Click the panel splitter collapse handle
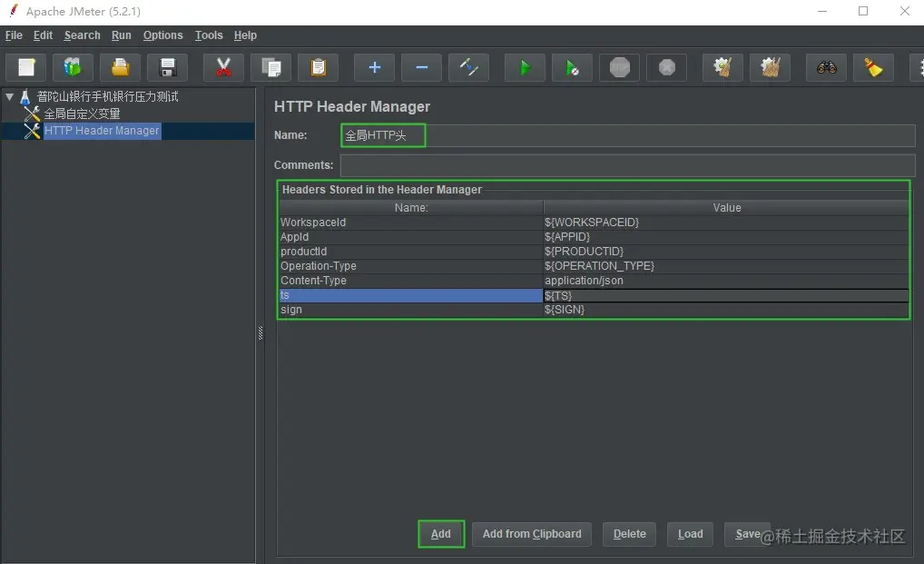This screenshot has height=564, width=924. [260, 333]
